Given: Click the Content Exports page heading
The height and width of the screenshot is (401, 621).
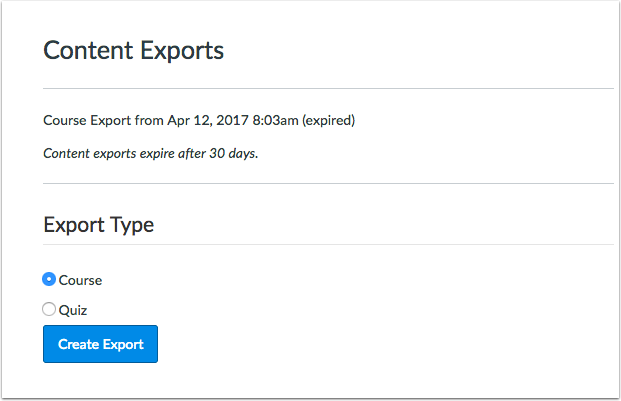Looking at the screenshot, I should (133, 50).
